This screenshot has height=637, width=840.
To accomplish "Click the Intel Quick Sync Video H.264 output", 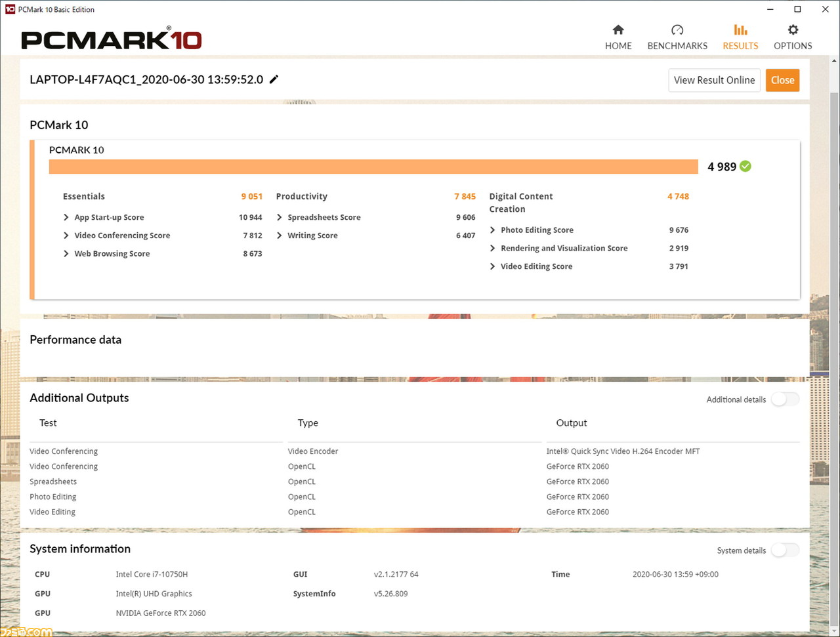I will (623, 451).
